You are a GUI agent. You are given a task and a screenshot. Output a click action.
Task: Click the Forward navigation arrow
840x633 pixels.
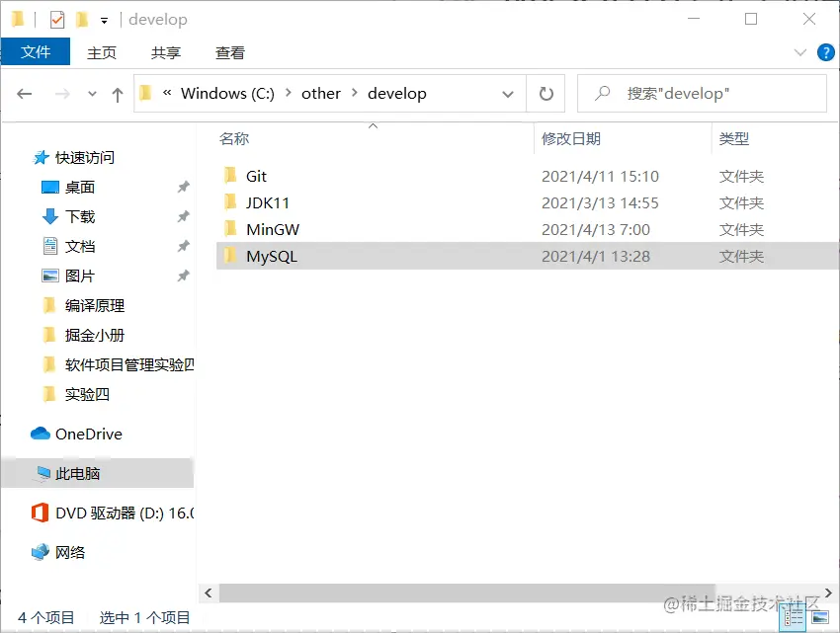[x=62, y=94]
